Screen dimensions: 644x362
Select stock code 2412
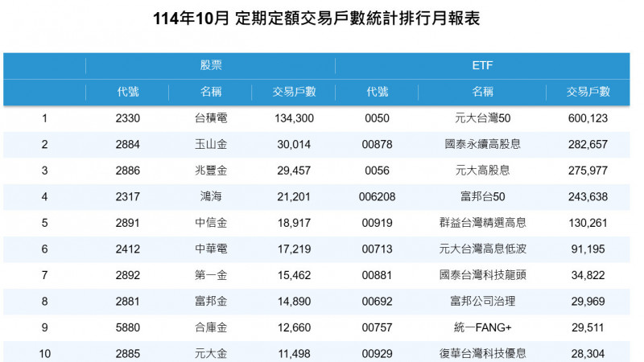(x=128, y=249)
